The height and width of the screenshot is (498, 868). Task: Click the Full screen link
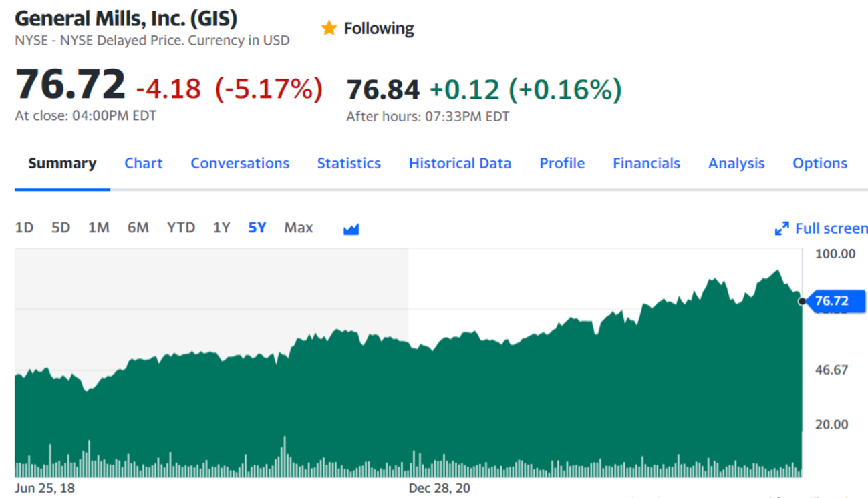pos(831,228)
